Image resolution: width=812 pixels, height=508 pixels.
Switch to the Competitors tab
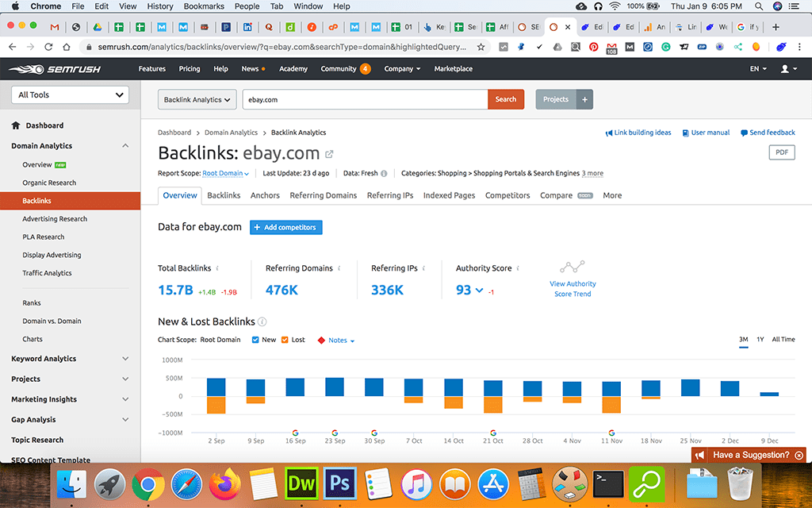[507, 195]
